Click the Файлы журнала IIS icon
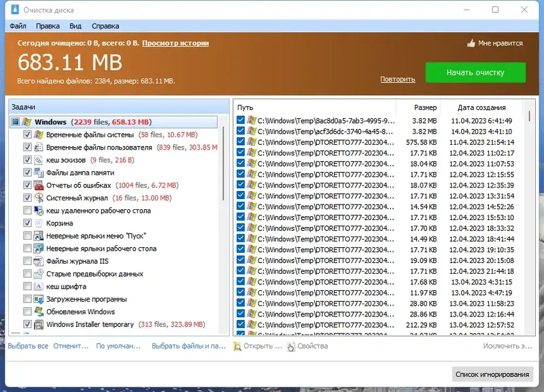This screenshot has height=392, width=544. pos(39,261)
